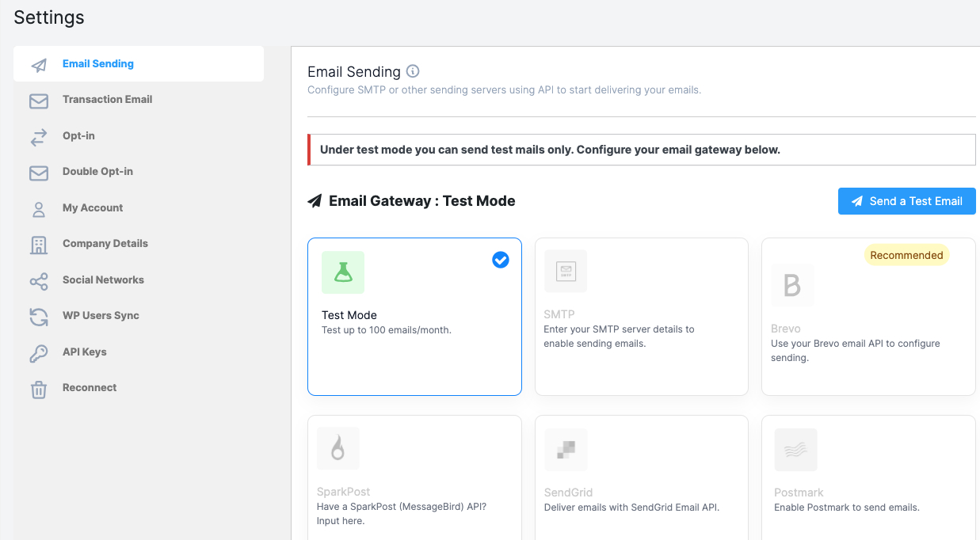Click the person icon beside My Account
This screenshot has width=980, height=540.
click(39, 209)
